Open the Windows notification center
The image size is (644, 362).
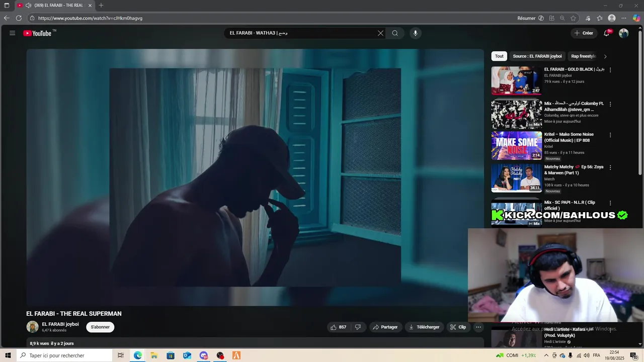633,355
